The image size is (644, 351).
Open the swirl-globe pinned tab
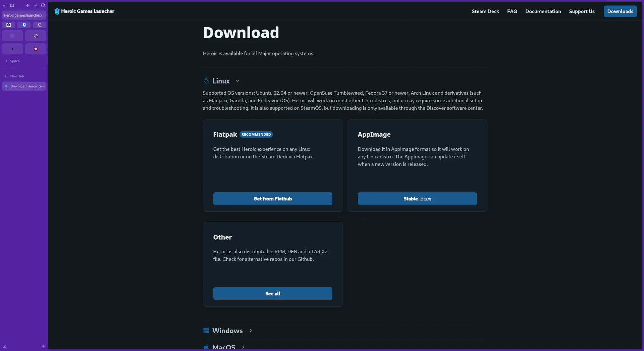click(x=36, y=36)
